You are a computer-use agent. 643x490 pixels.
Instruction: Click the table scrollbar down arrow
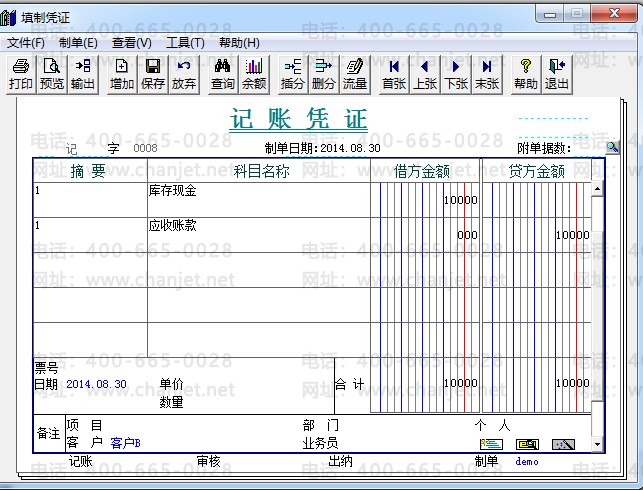click(598, 444)
